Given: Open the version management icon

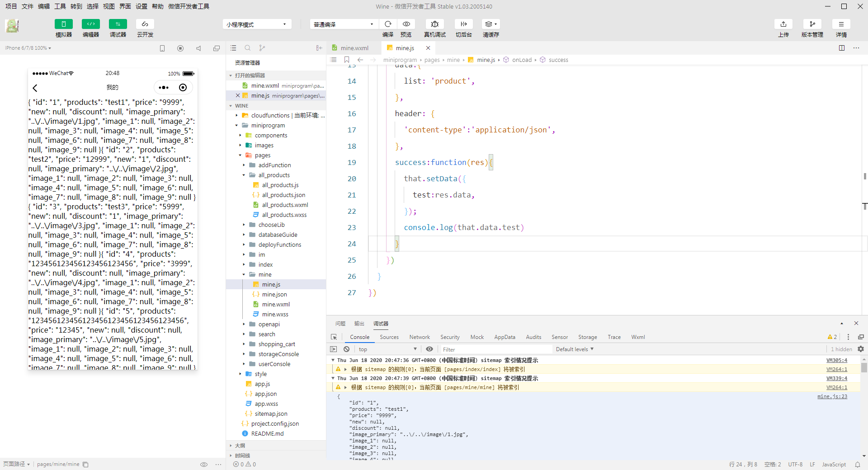Looking at the screenshot, I should (x=812, y=24).
